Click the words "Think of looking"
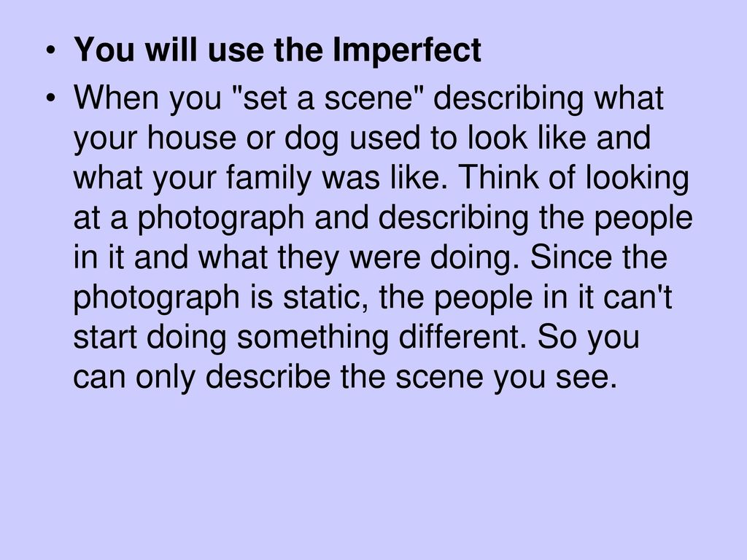Viewport: 747px width, 560px height. click(573, 178)
